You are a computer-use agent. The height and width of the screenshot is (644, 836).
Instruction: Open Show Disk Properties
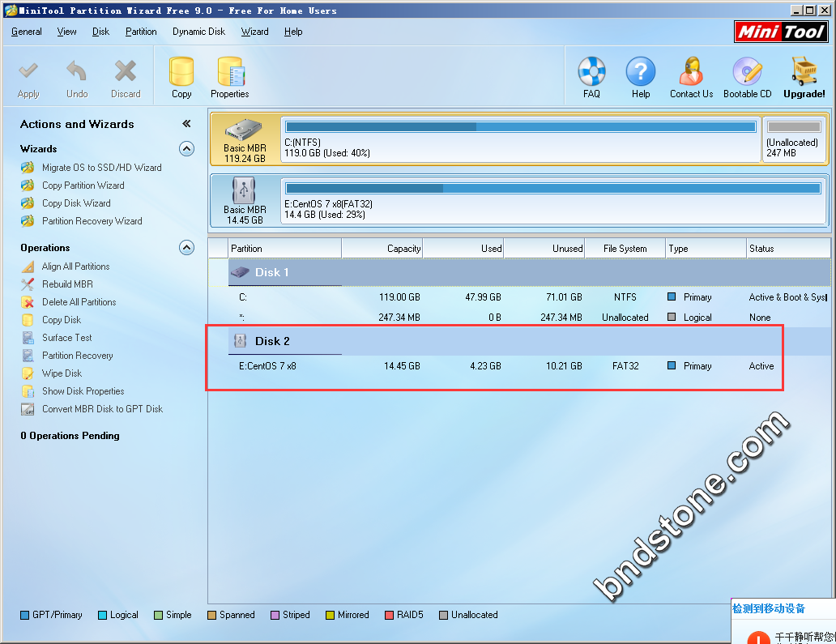pos(83,391)
